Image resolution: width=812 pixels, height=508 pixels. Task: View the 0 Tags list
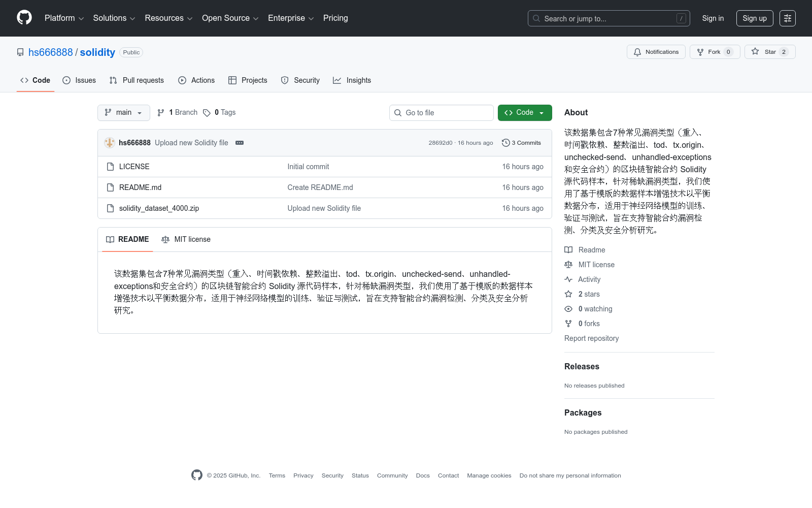click(x=219, y=113)
